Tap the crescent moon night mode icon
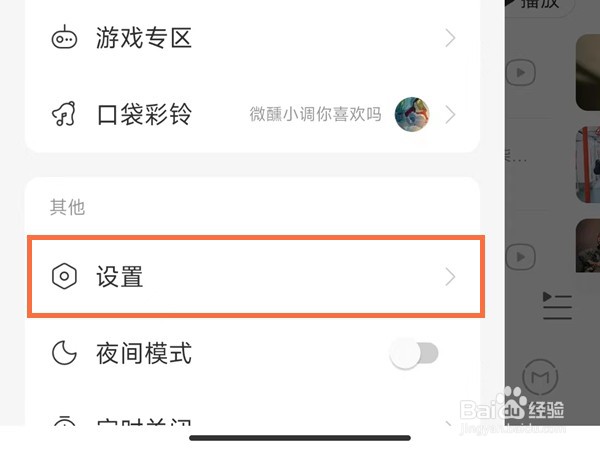 [64, 353]
